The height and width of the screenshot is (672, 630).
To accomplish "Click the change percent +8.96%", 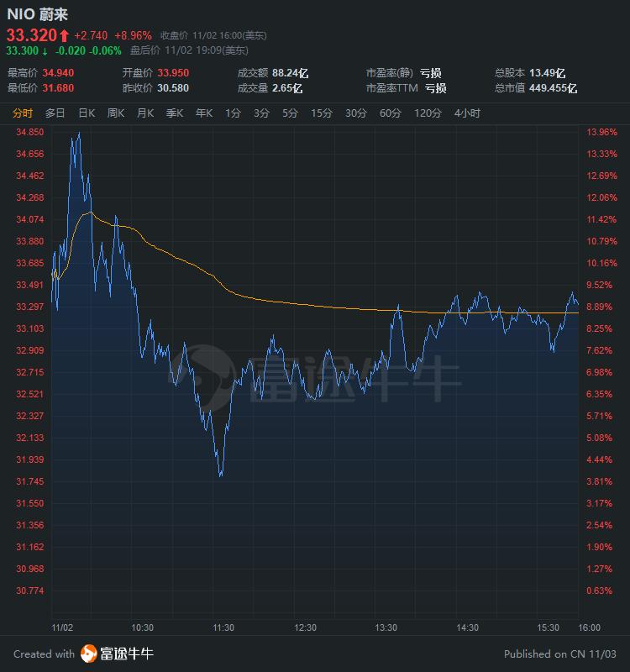I will point(134,35).
